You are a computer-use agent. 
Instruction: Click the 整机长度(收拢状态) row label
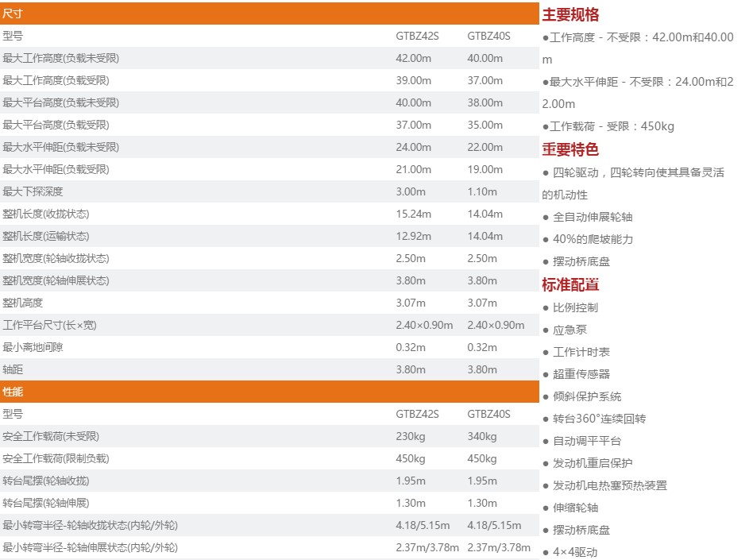tap(46, 214)
